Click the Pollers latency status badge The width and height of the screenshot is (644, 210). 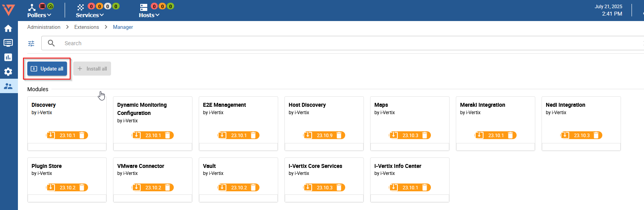[x=51, y=6]
